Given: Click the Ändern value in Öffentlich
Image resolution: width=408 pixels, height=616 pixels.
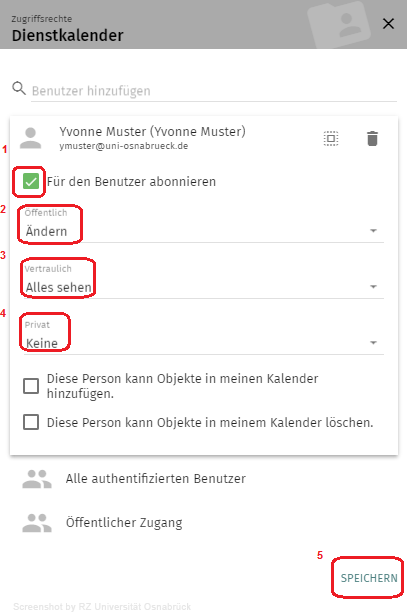Looking at the screenshot, I should (x=46, y=231).
